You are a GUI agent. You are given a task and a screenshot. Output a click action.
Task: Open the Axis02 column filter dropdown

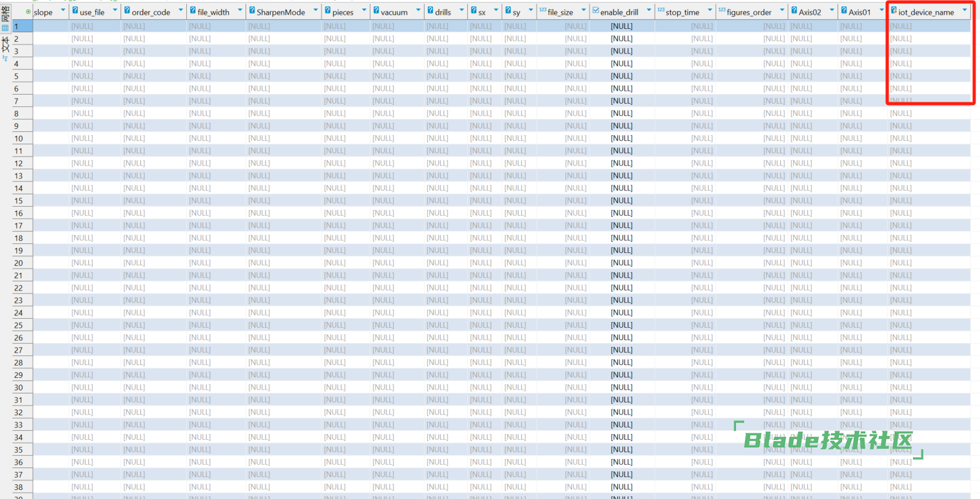[x=831, y=11]
